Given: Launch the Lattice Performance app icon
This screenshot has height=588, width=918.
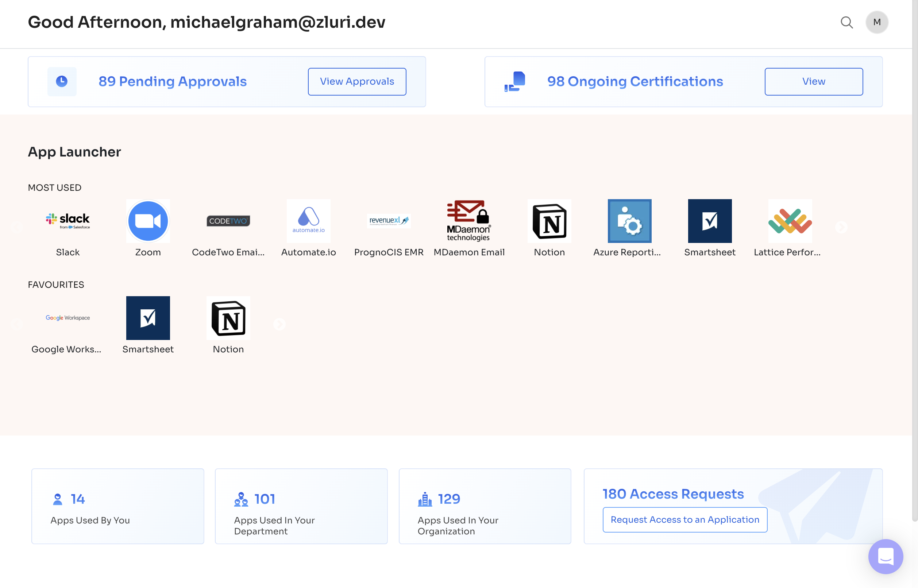Looking at the screenshot, I should pyautogui.click(x=790, y=221).
